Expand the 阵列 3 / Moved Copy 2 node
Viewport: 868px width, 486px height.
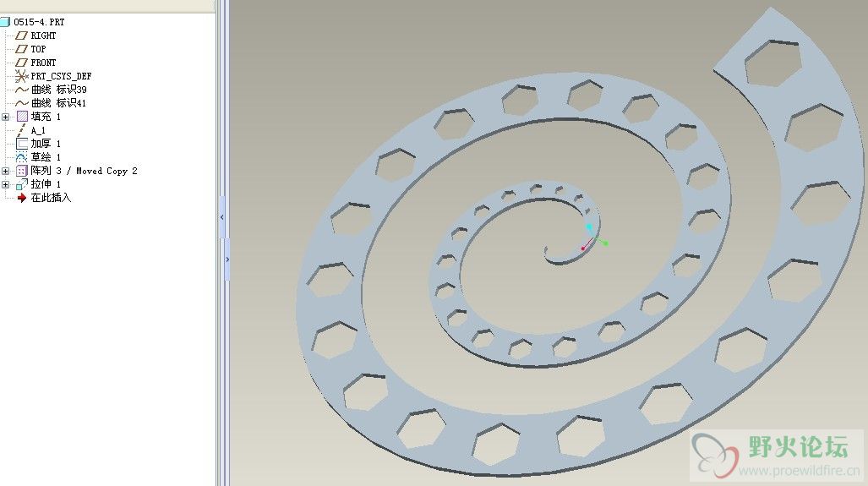point(6,171)
